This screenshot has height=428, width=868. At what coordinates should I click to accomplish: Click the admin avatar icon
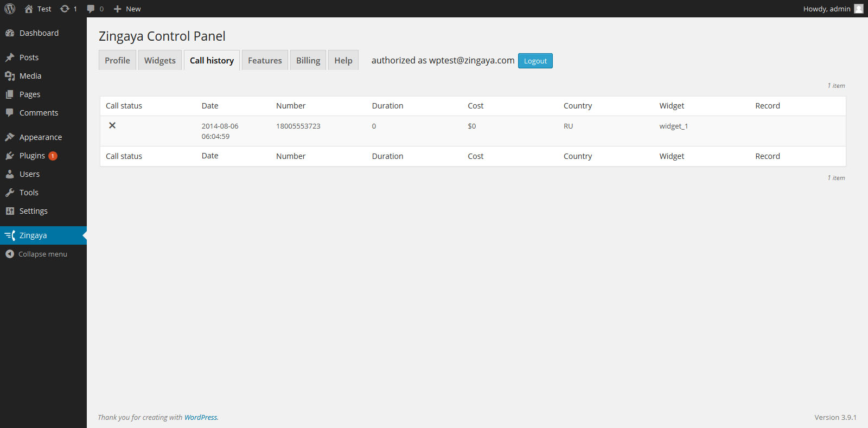(x=859, y=9)
